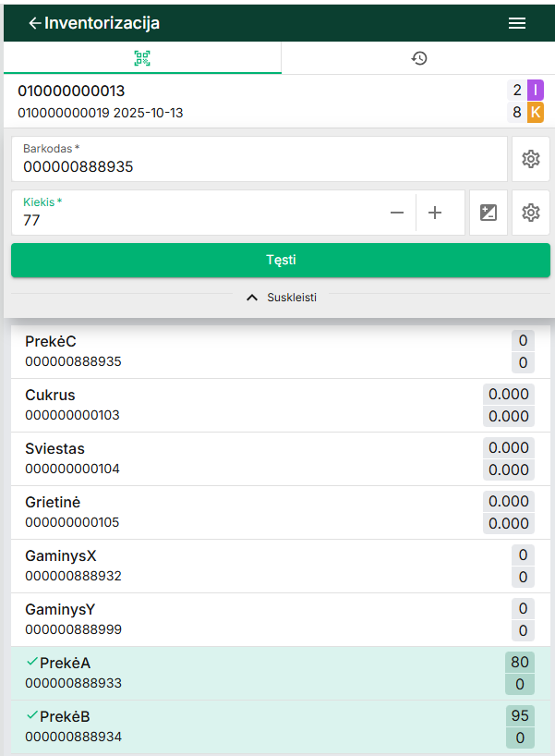Focus the Kiekis quantity field

click(194, 220)
